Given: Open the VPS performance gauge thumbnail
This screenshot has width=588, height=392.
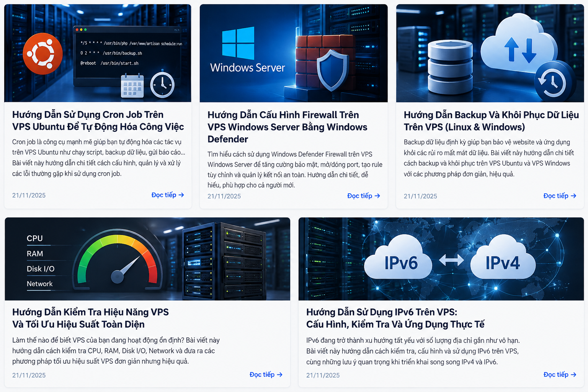Looking at the screenshot, I should click(x=147, y=259).
